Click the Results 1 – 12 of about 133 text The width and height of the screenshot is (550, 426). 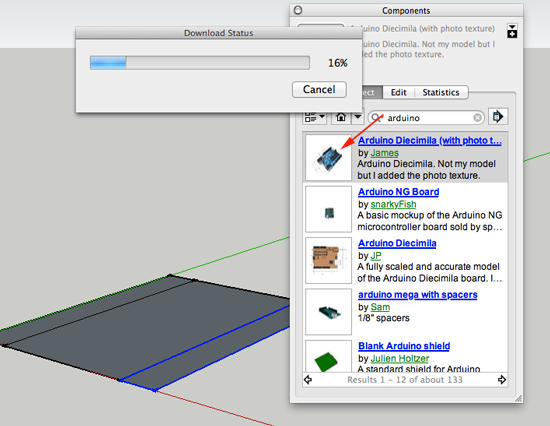click(x=405, y=380)
